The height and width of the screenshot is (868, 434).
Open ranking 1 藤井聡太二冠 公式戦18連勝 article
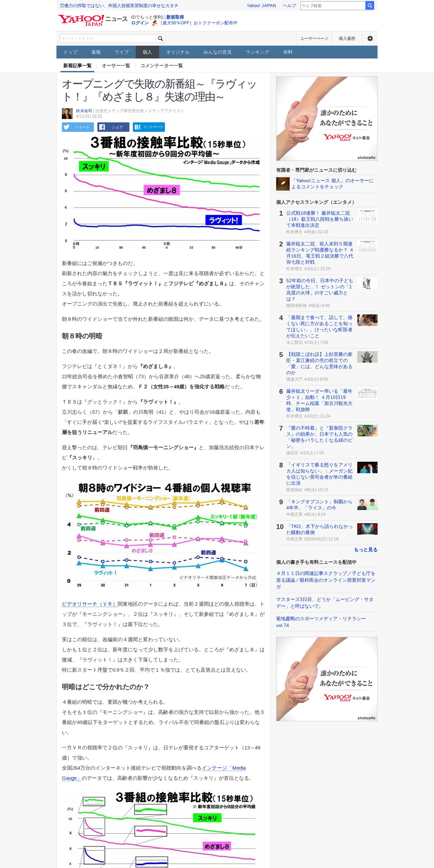319,219
